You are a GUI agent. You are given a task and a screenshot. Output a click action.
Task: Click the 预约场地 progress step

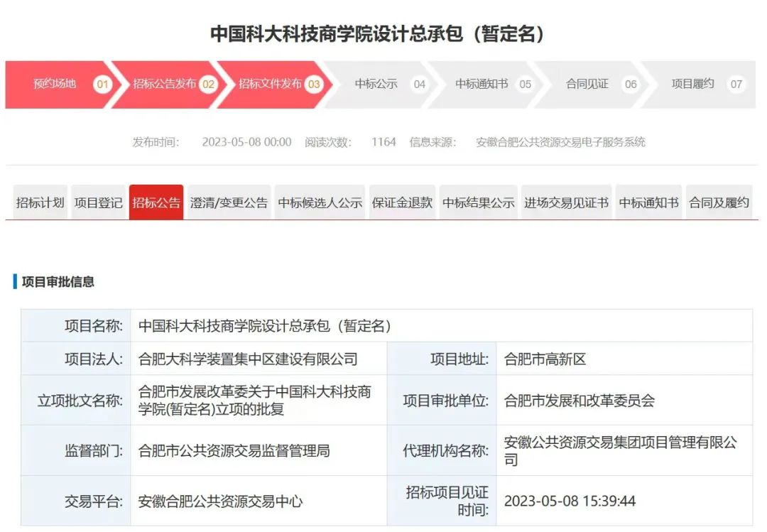[x=59, y=85]
